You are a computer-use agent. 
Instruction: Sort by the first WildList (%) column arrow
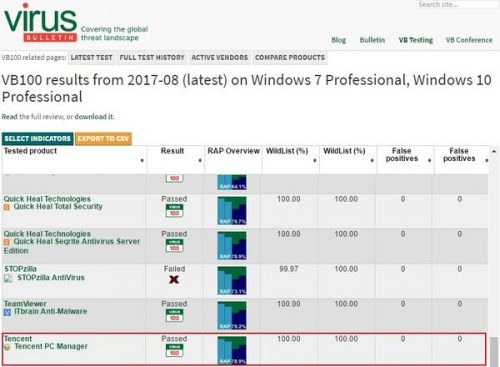click(315, 160)
